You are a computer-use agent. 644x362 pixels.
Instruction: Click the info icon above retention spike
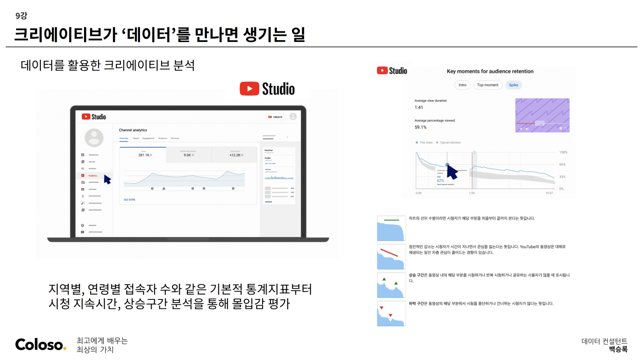475,152
